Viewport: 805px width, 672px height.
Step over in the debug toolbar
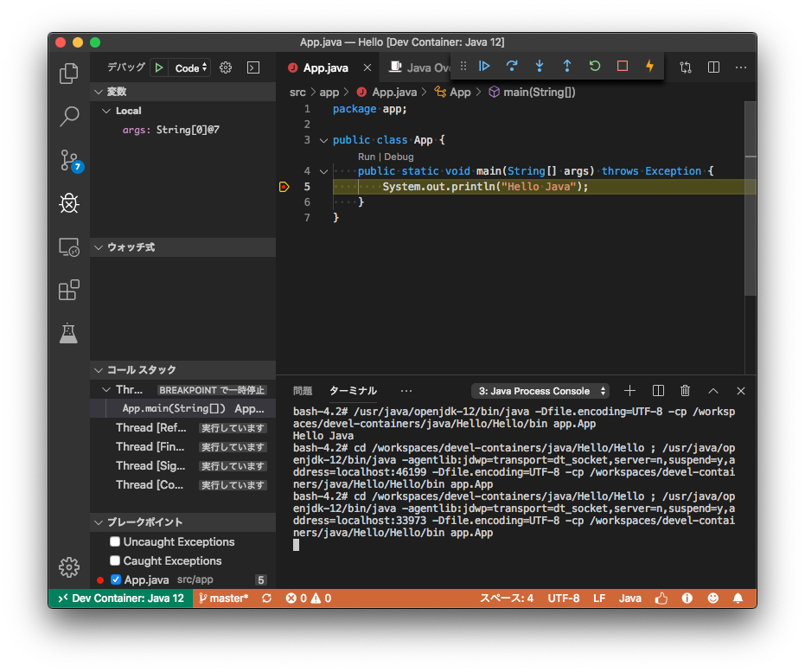(x=512, y=67)
